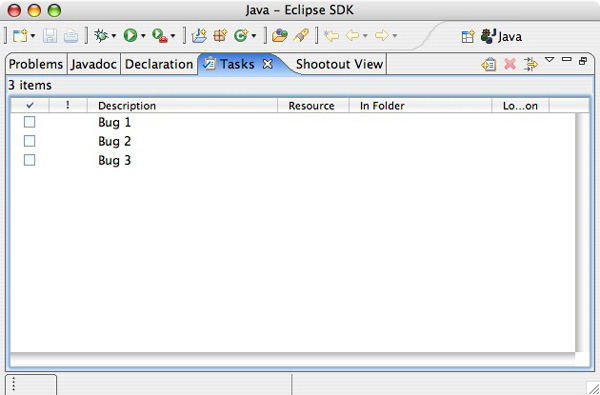Click the red Delete task icon
This screenshot has width=600, height=395.
[x=510, y=64]
